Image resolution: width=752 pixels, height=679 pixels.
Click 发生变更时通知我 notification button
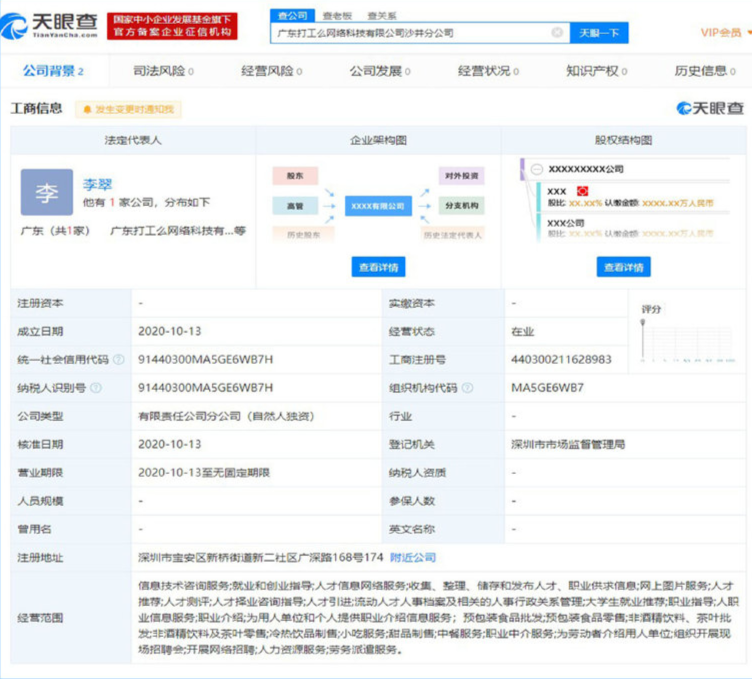pyautogui.click(x=129, y=109)
